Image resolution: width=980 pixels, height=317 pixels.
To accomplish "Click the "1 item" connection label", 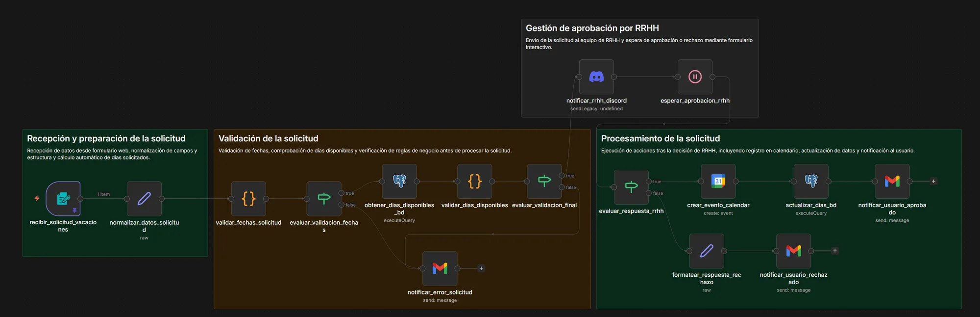I will (x=103, y=194).
